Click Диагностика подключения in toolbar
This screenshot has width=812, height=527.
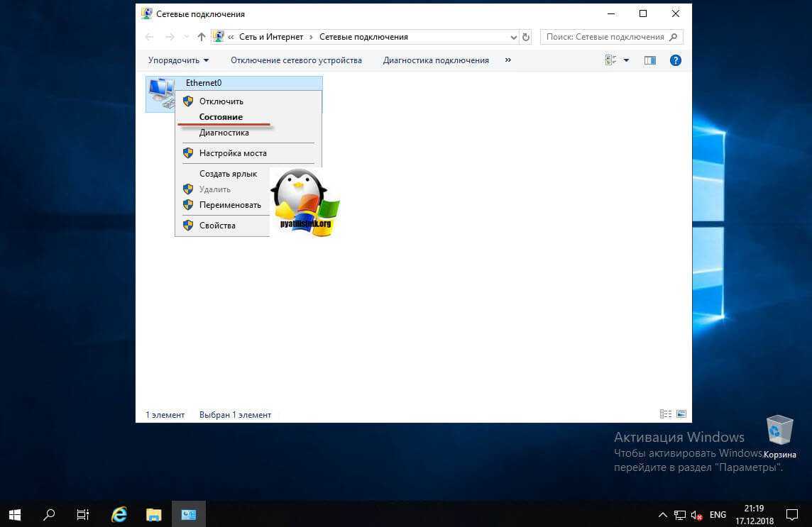pyautogui.click(x=436, y=60)
